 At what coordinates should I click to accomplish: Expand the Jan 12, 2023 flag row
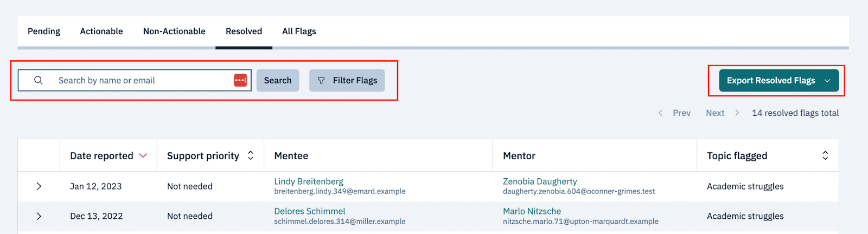pos(39,186)
